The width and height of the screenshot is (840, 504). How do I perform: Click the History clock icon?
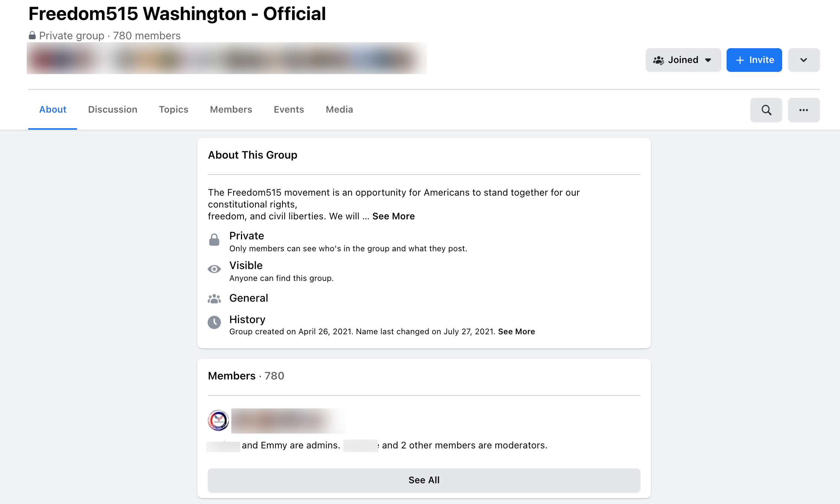(214, 322)
